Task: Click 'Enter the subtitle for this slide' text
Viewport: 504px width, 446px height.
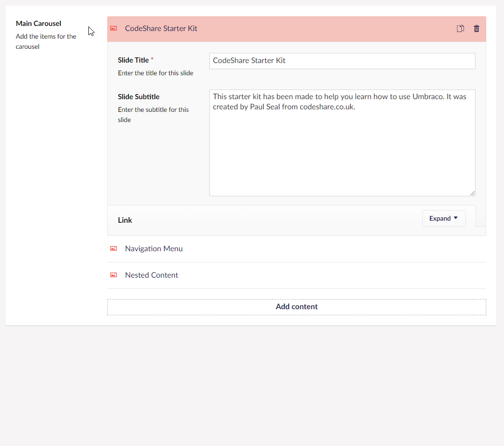Action: (x=153, y=114)
